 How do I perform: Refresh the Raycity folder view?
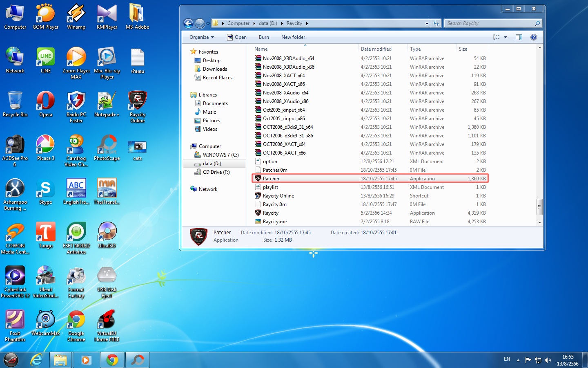(x=436, y=23)
